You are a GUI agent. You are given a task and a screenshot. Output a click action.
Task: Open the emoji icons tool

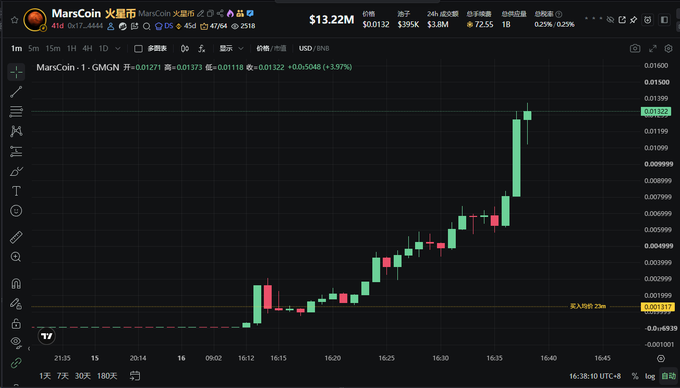point(16,211)
